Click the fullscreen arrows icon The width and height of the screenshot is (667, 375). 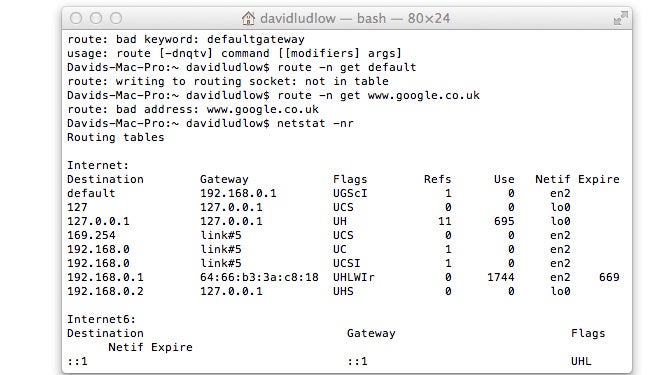pyautogui.click(x=621, y=18)
